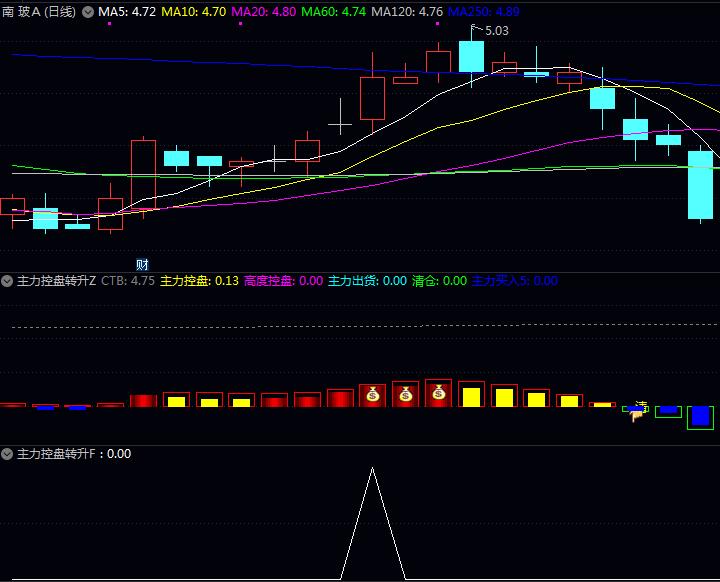Select the MA120: 4.76 label

click(407, 12)
